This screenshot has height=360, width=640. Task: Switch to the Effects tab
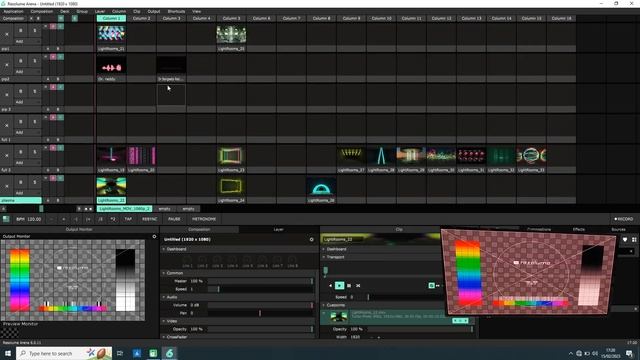[x=578, y=229]
